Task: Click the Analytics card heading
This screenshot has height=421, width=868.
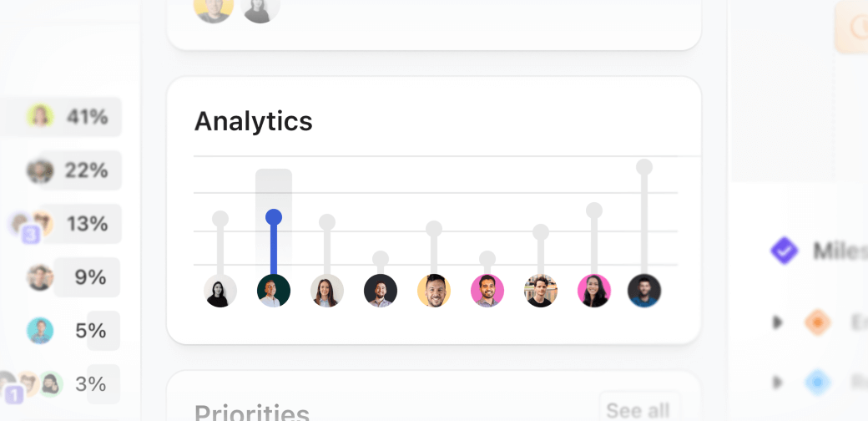Action: (x=254, y=121)
